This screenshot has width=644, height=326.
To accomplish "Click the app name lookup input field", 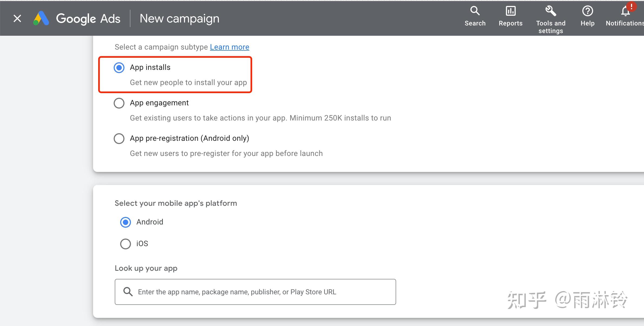I will [260, 292].
